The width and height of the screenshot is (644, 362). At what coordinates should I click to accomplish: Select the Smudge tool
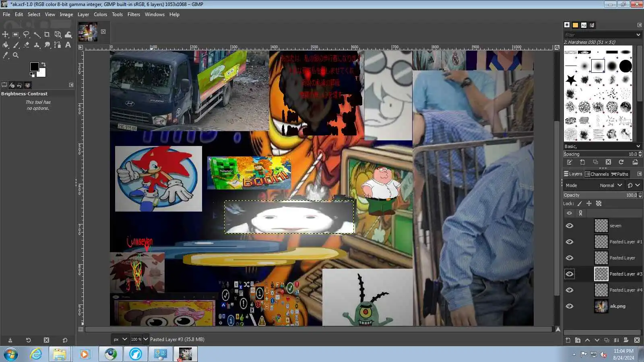click(47, 45)
